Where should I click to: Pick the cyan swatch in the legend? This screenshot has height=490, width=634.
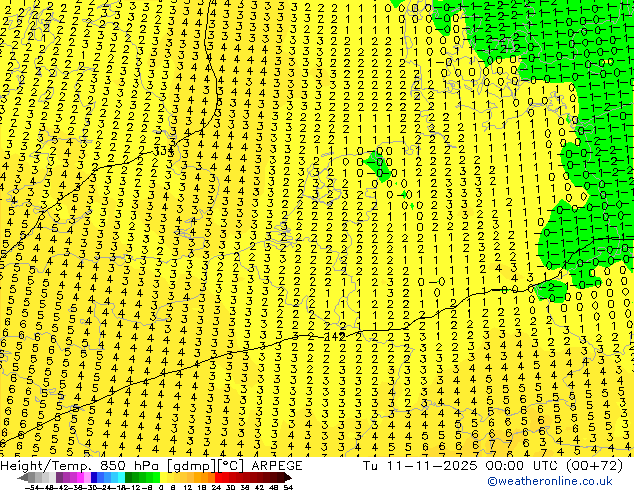(121, 478)
